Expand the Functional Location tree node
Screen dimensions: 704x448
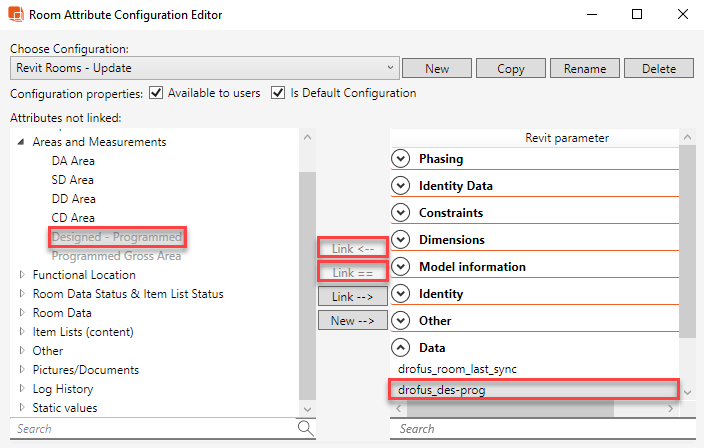point(23,275)
